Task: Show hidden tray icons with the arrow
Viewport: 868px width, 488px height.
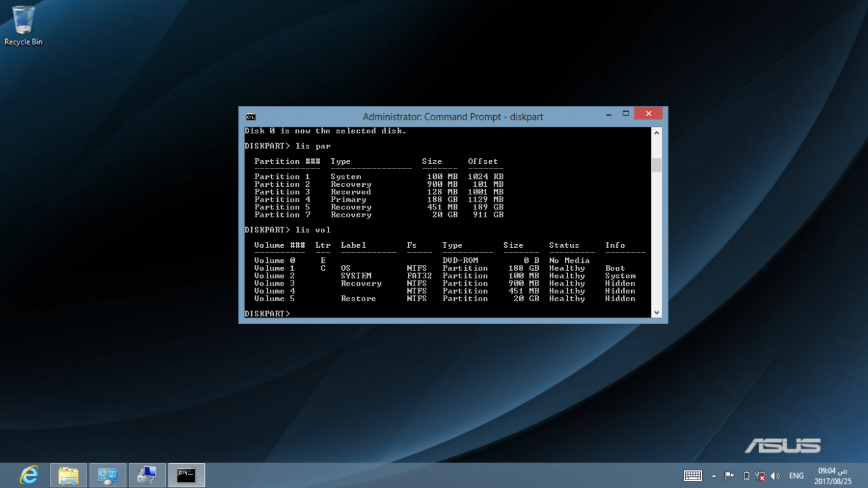Action: (714, 476)
